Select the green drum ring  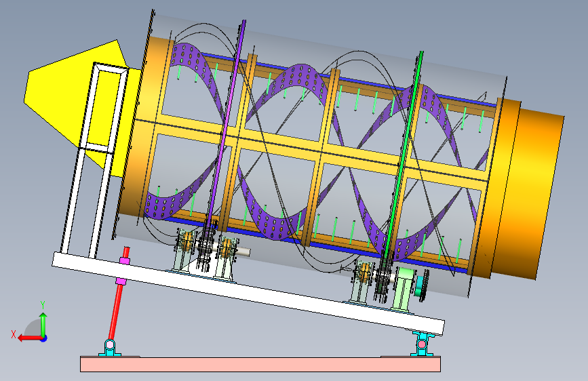coord(403,154)
